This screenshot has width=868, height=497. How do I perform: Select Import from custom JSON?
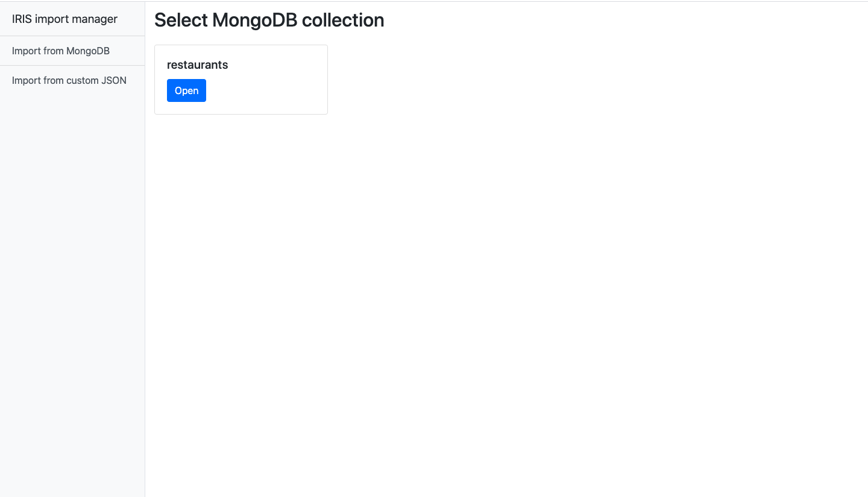(69, 80)
